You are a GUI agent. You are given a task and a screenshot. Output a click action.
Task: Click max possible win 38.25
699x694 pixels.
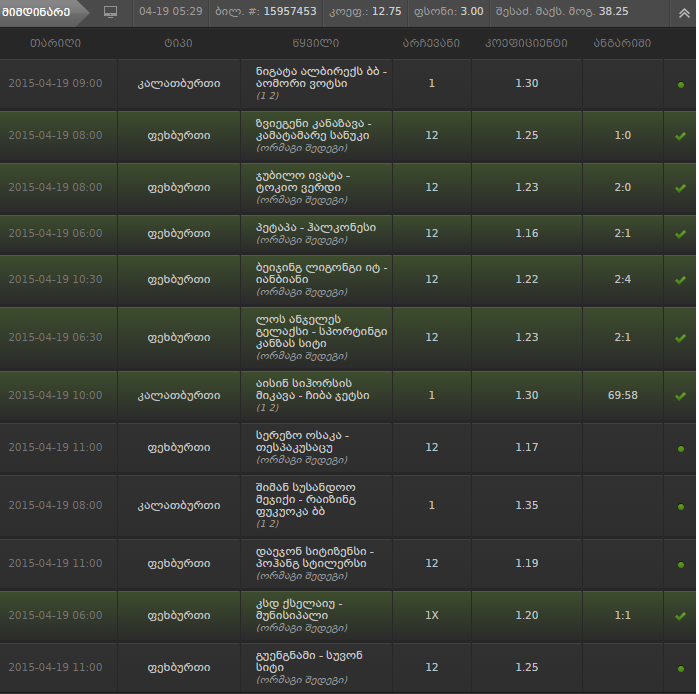(613, 11)
